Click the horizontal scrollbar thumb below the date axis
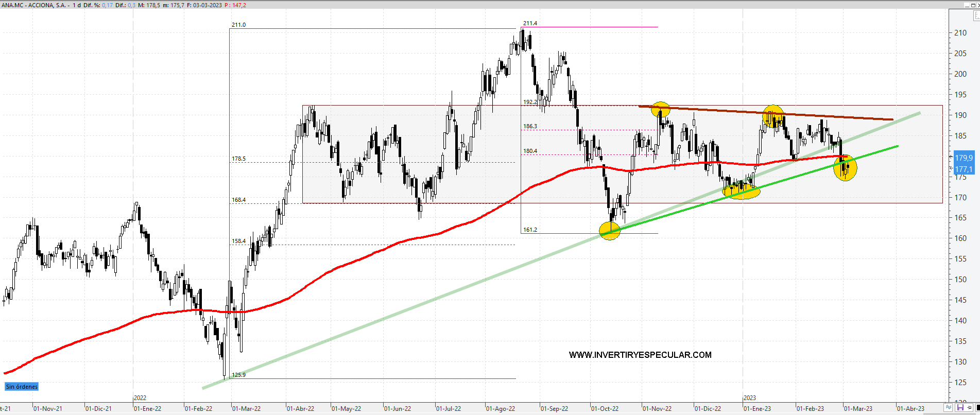 point(463,413)
